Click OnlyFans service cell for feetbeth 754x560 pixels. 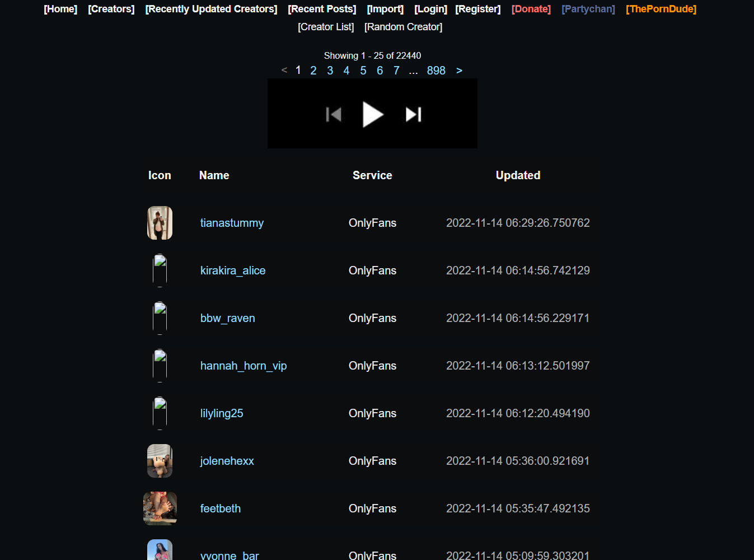tap(372, 508)
